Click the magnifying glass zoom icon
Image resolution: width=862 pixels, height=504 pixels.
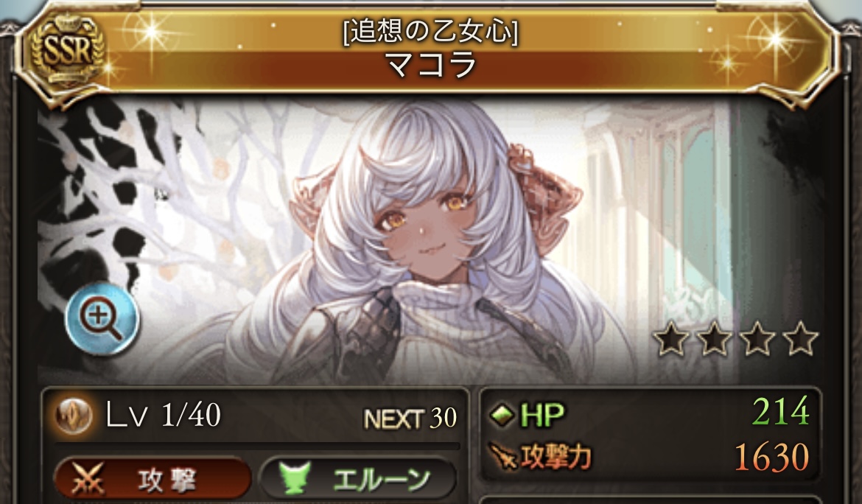(102, 319)
